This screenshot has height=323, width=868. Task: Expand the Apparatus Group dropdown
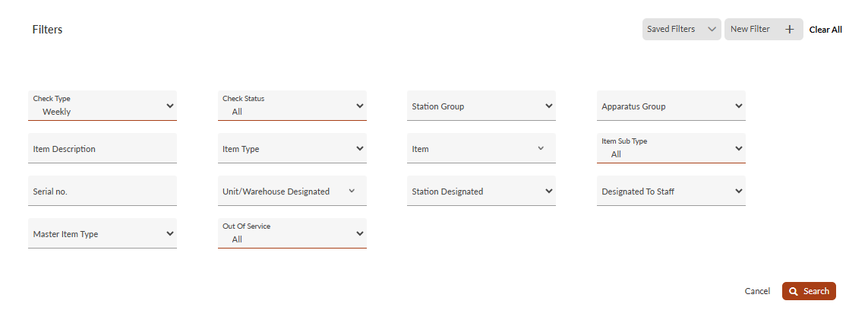point(671,106)
